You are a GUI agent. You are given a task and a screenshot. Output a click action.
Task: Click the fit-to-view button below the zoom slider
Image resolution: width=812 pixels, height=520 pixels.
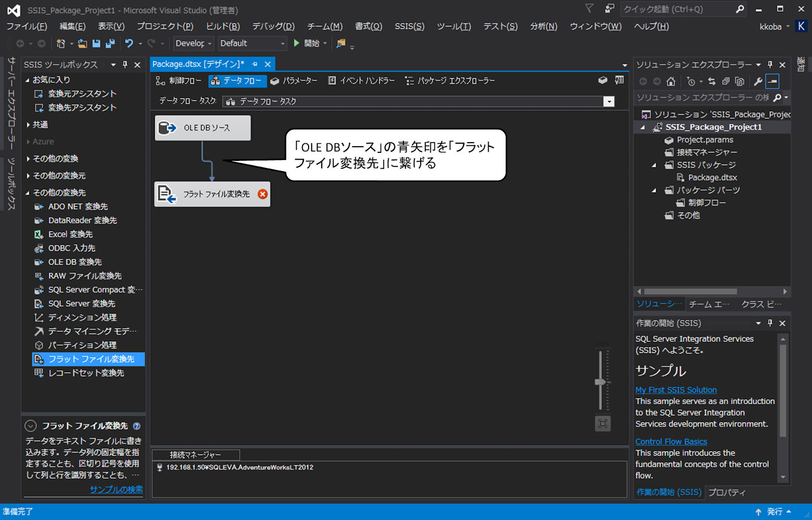[602, 424]
